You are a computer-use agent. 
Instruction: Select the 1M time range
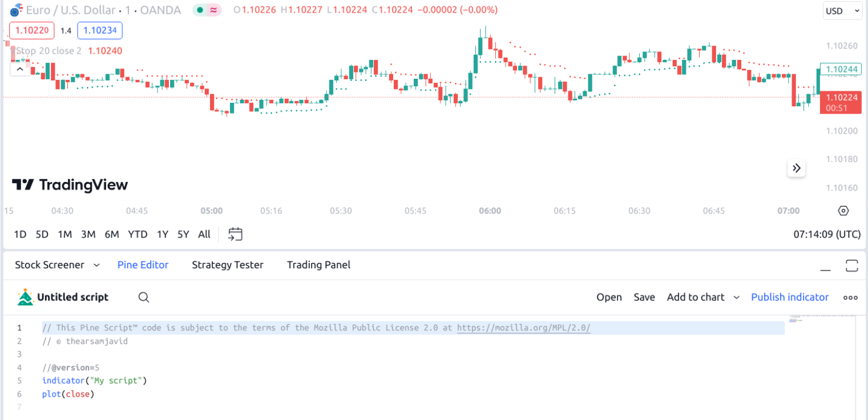(64, 234)
